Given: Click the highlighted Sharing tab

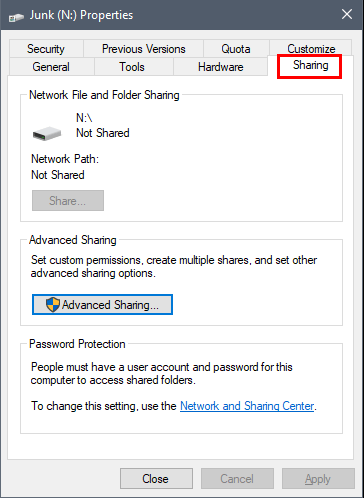Looking at the screenshot, I should click(310, 66).
